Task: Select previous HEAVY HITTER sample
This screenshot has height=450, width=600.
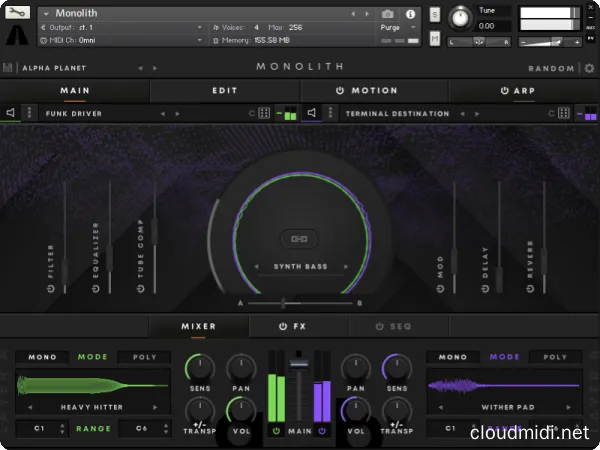Action: coord(30,408)
